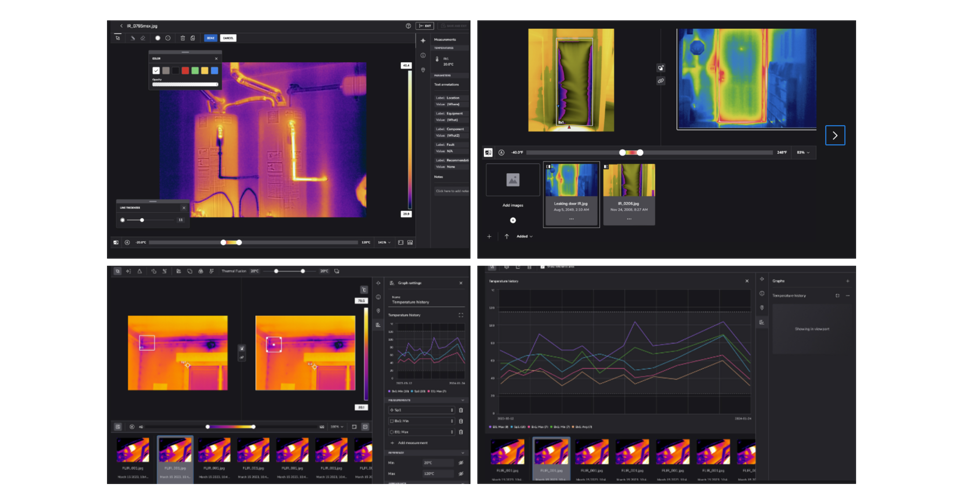Open the 83% zoom dropdown
The width and height of the screenshot is (962, 504).
coord(802,153)
